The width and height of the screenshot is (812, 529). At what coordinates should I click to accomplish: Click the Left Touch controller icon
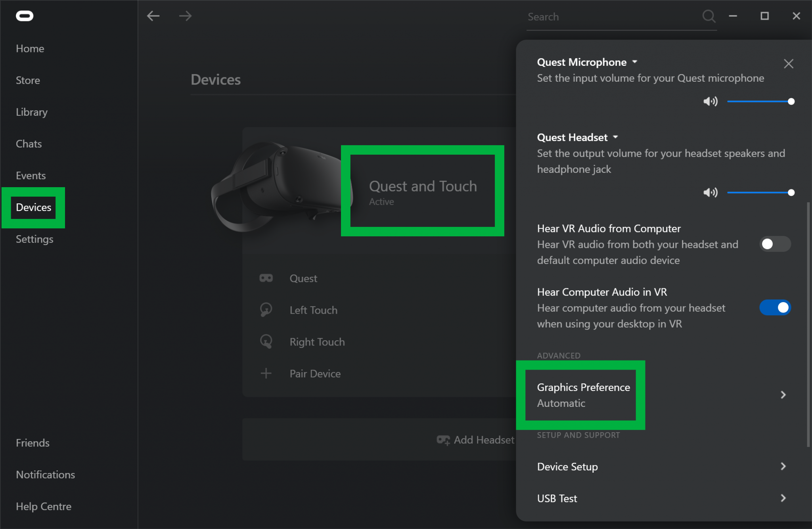tap(266, 309)
